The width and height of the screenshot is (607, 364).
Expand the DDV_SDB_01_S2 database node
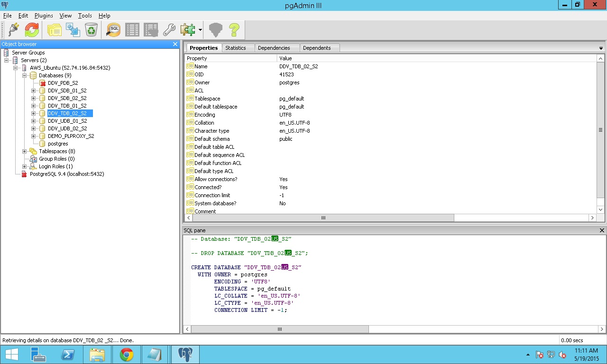click(34, 91)
